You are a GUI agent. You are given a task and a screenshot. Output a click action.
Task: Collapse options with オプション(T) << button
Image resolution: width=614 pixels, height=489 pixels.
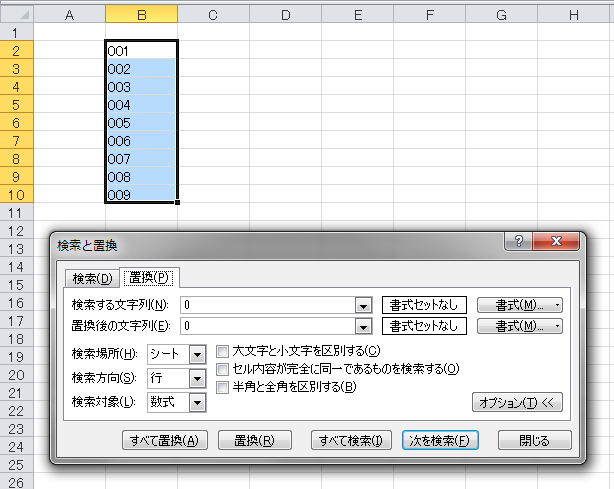coord(517,402)
